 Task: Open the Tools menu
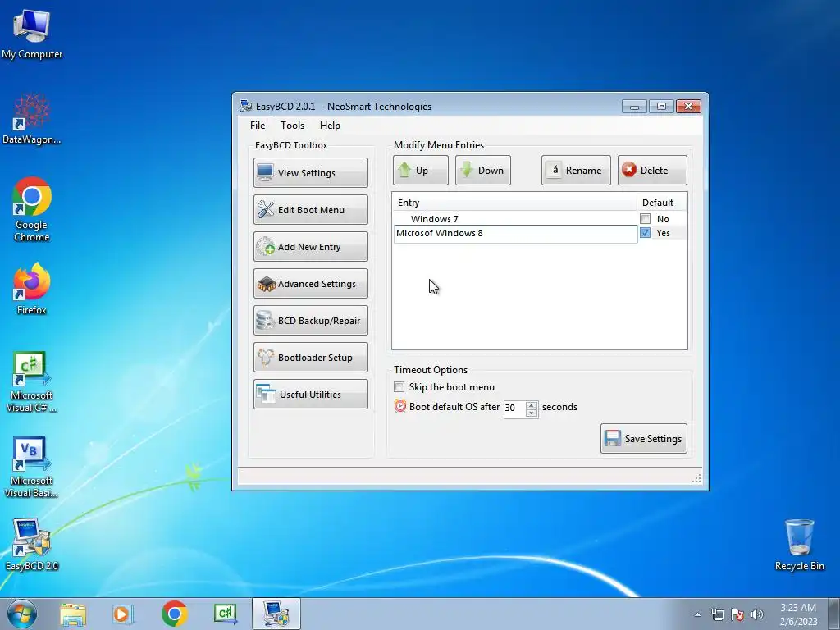pos(293,126)
